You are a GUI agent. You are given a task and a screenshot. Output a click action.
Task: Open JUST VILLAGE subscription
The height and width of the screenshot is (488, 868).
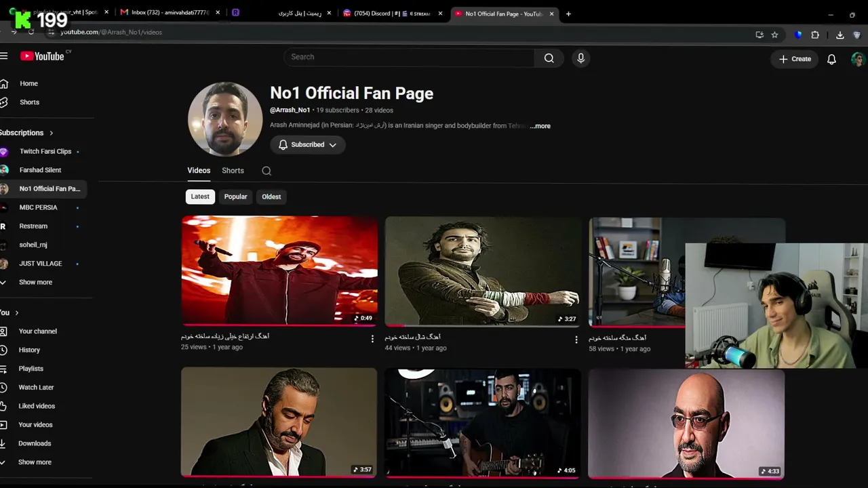coord(40,264)
